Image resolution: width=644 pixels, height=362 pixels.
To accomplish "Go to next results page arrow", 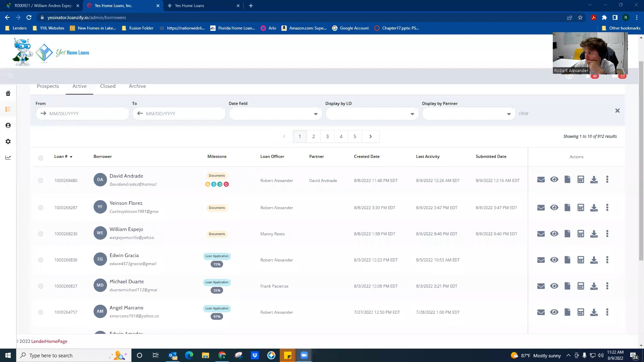I will coord(370,136).
